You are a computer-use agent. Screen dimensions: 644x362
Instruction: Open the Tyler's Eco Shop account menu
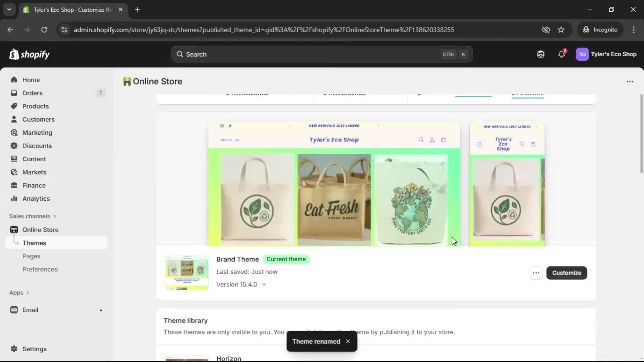tap(606, 54)
